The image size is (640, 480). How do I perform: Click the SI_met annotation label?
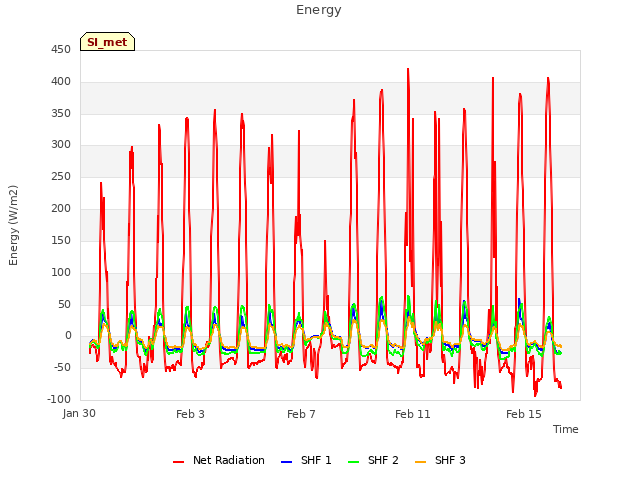(x=107, y=42)
